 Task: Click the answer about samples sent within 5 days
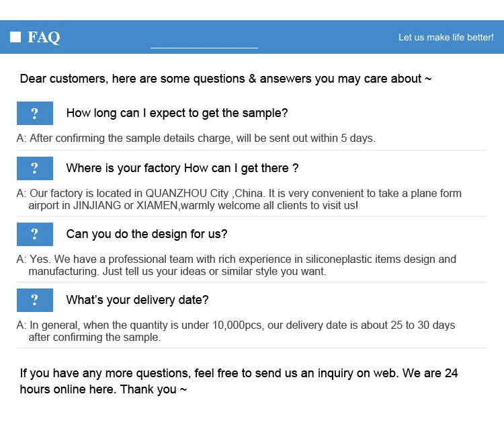pos(196,139)
